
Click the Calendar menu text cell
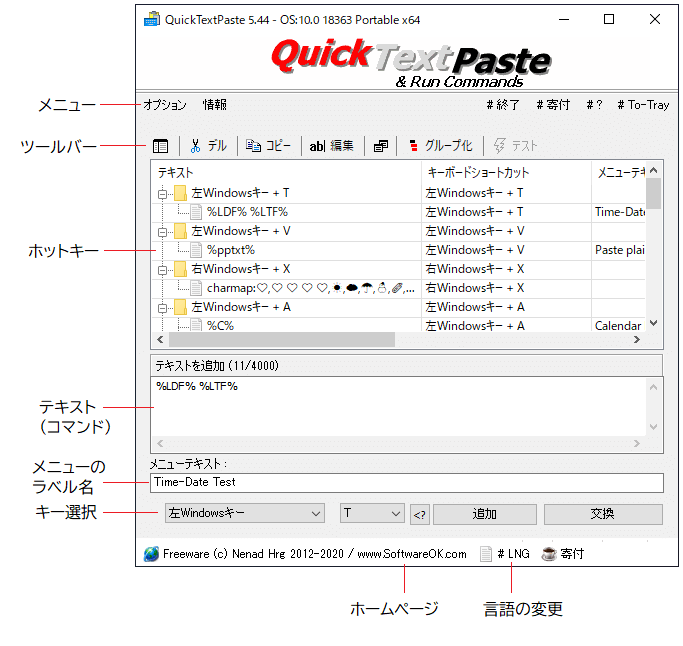coord(618,325)
